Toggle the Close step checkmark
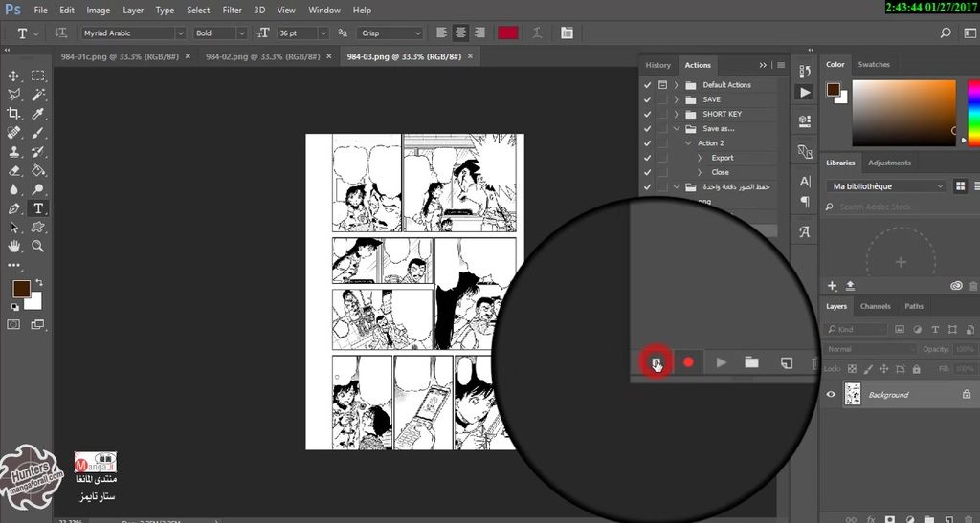 [648, 172]
